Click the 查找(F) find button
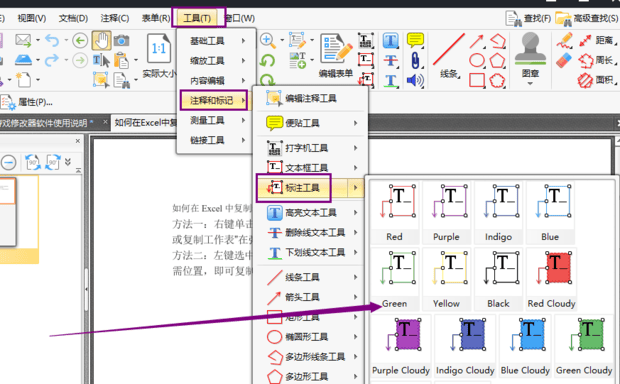The width and height of the screenshot is (620, 384). pyautogui.click(x=528, y=18)
